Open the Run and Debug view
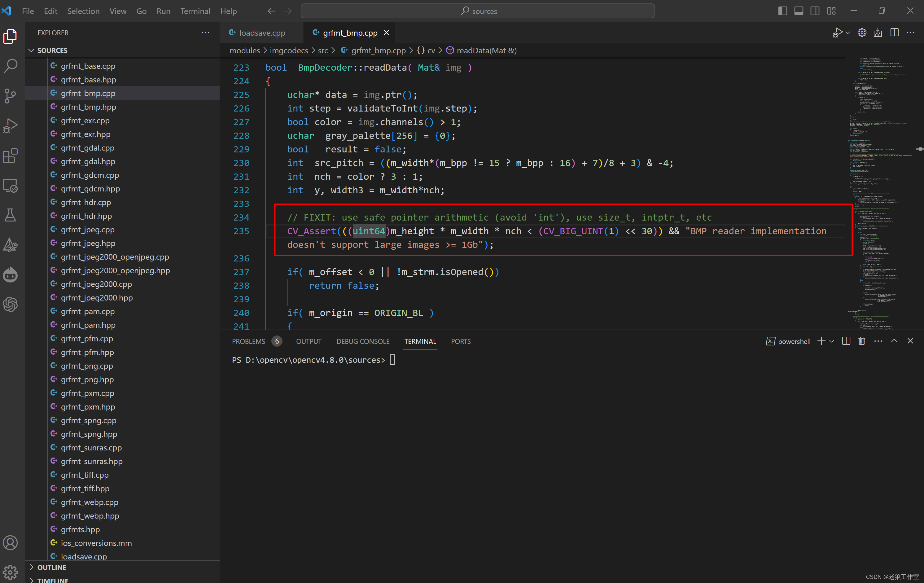This screenshot has width=924, height=583. pos(10,125)
